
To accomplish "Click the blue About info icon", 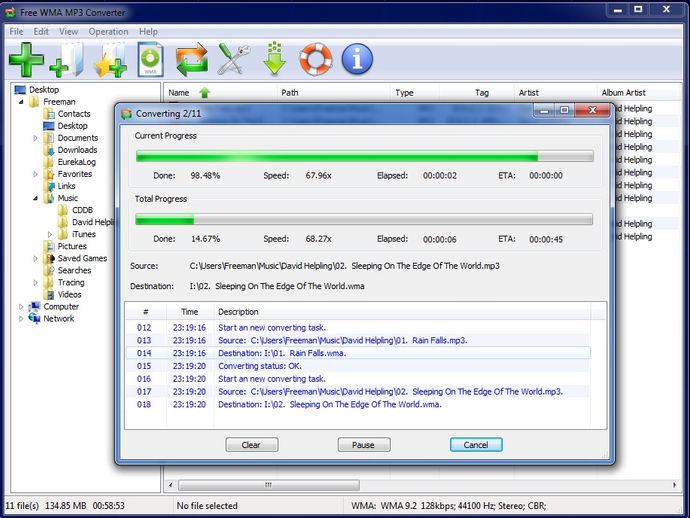I will 357,59.
